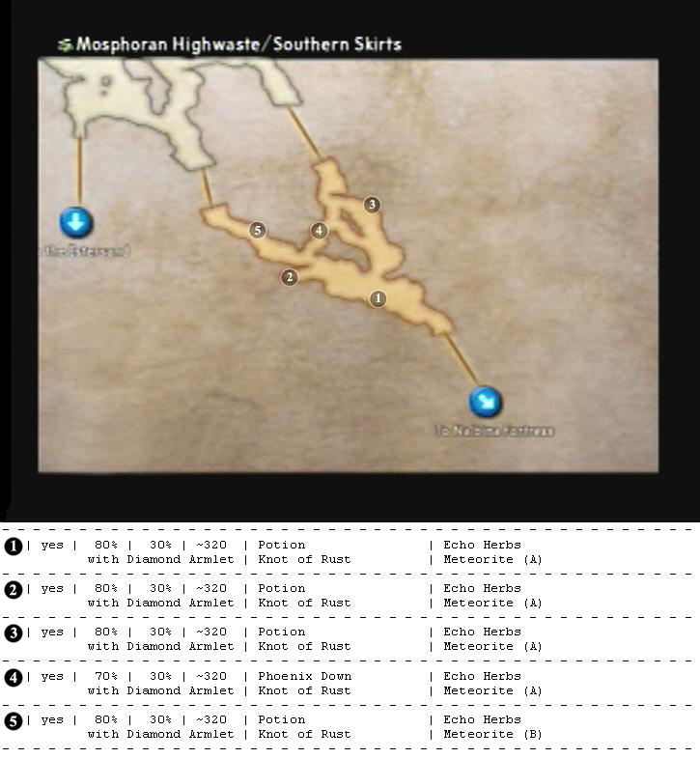Click 'yes' in row 3
The height and width of the screenshot is (759, 700).
pos(52,632)
